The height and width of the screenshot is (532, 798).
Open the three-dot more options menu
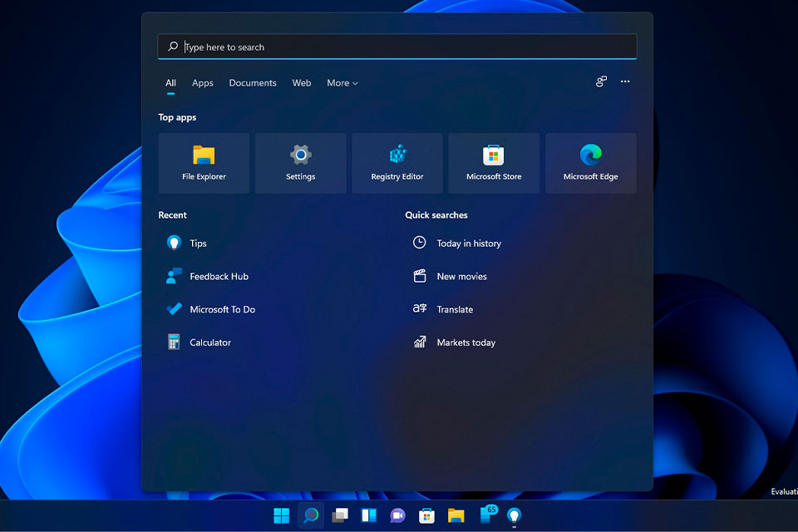click(625, 81)
